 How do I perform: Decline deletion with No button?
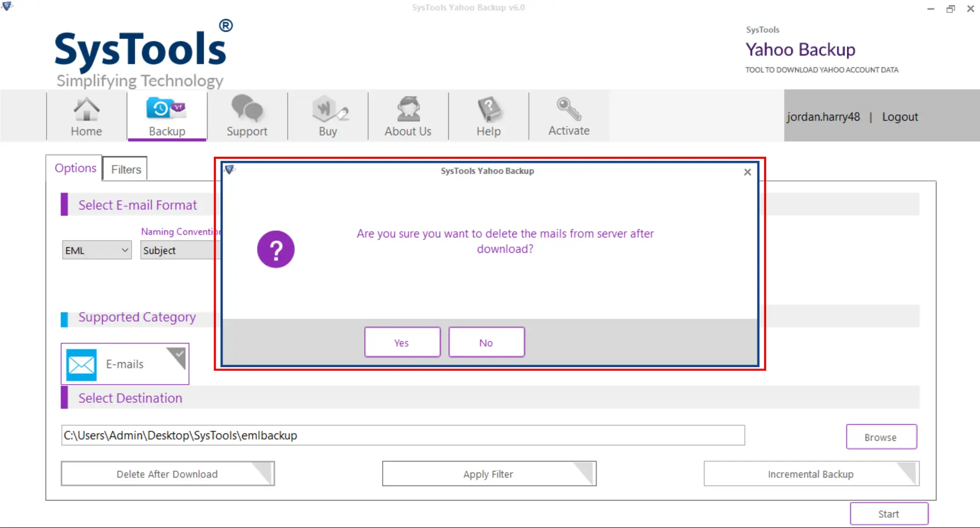tap(486, 342)
